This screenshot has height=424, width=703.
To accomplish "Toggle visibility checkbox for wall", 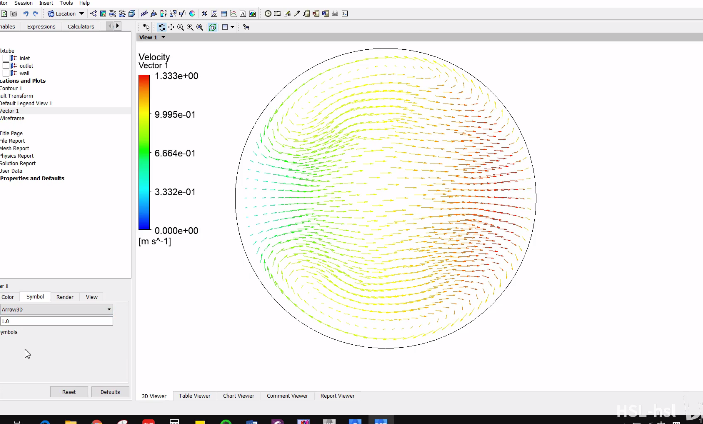I will 6,73.
